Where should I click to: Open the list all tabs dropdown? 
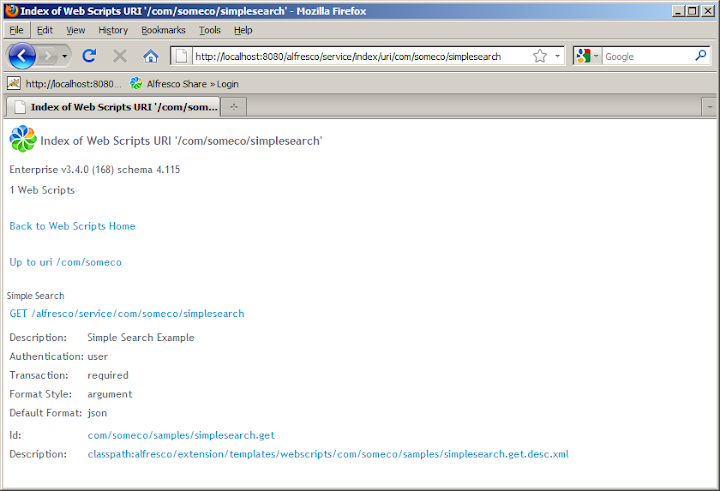(x=709, y=107)
